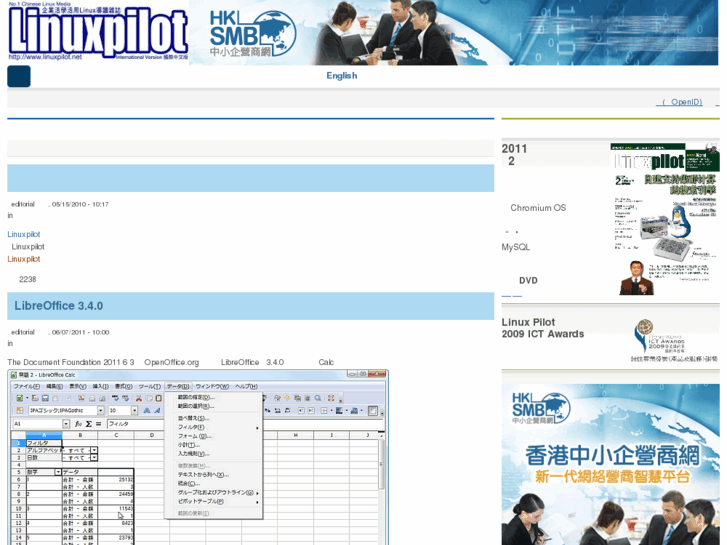Expand the ピボットテーブル submenu
Screen dimensions: 727x545
coord(257,502)
